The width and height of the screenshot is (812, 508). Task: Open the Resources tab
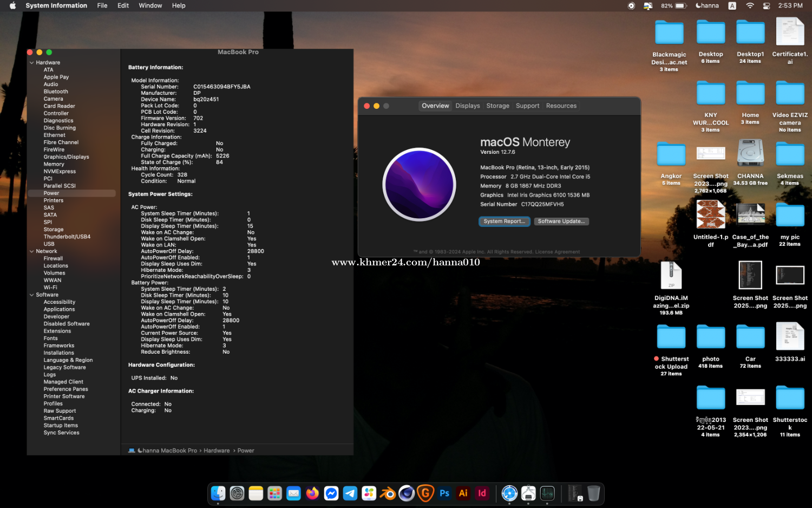click(x=561, y=106)
